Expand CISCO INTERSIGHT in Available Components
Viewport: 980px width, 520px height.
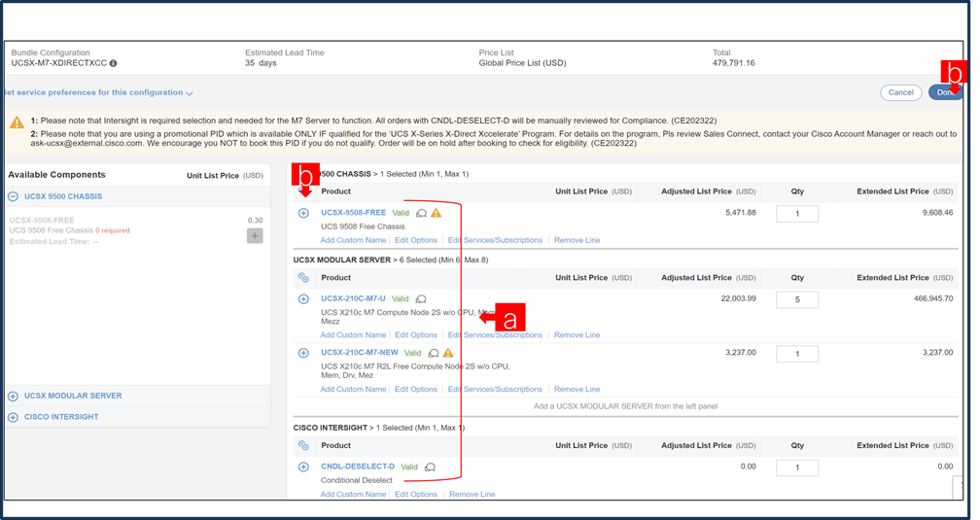(14, 417)
